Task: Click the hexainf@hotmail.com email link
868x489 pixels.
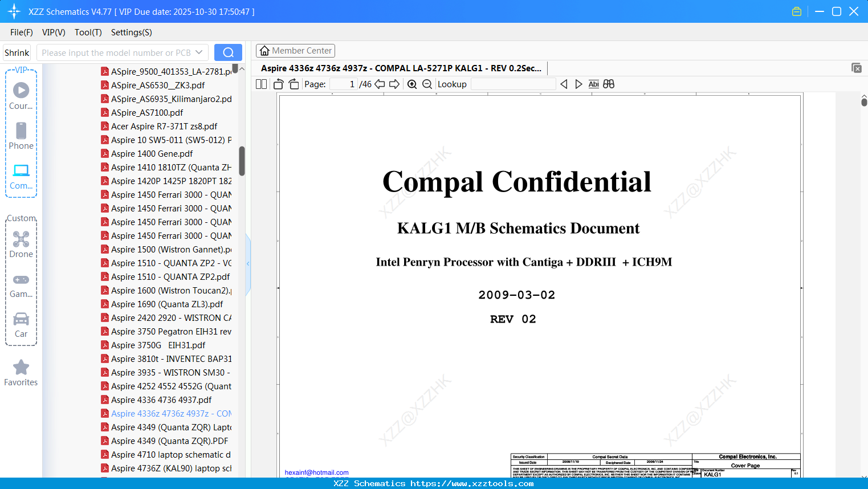Action: pyautogui.click(x=317, y=472)
